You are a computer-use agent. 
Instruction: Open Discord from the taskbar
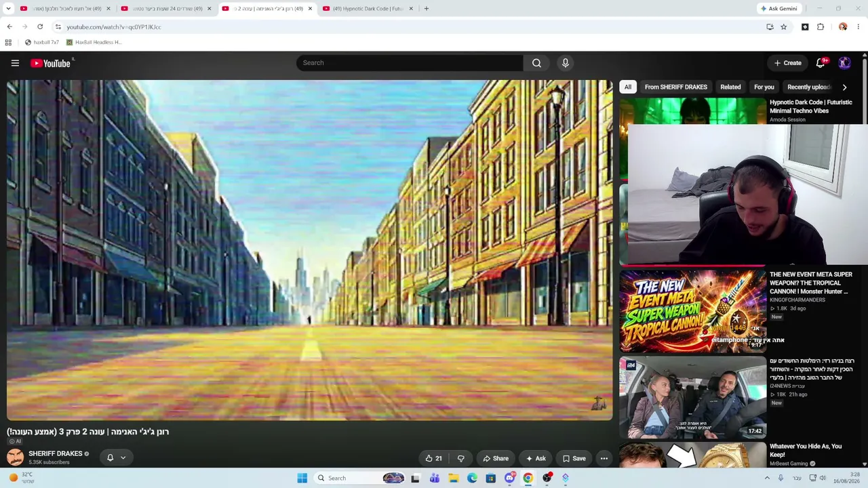pyautogui.click(x=509, y=478)
